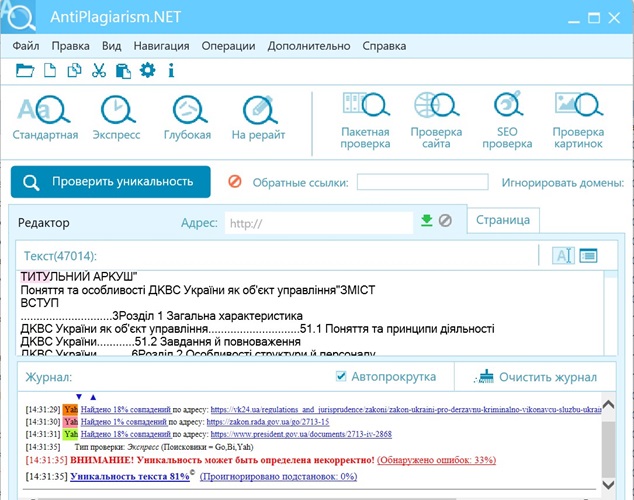634x500 pixels.
Task: Create a new document via blank page icon
Action: (x=50, y=71)
